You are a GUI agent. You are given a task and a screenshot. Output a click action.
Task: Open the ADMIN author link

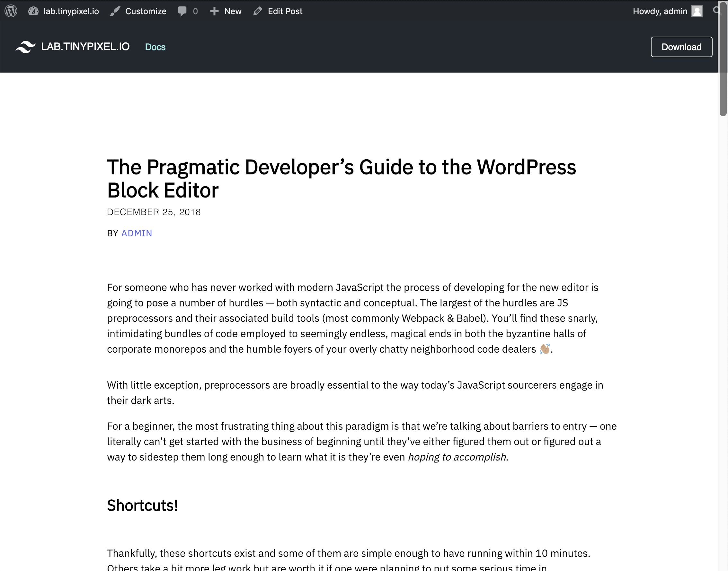(x=137, y=233)
